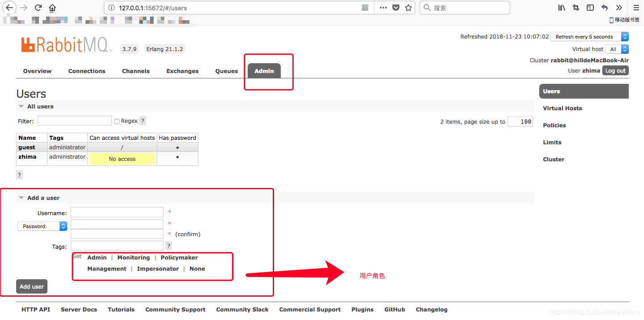Open Cluster in the sidebar
644x320 pixels.
pos(554,159)
